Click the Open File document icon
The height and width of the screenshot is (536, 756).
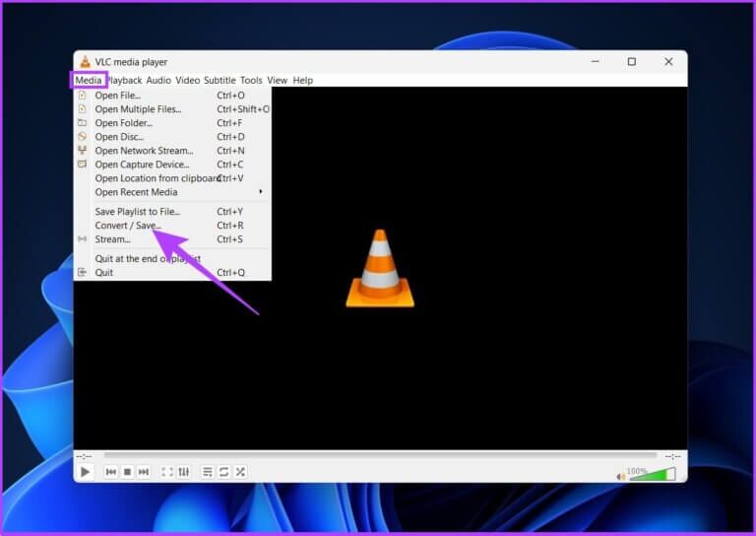tap(83, 95)
